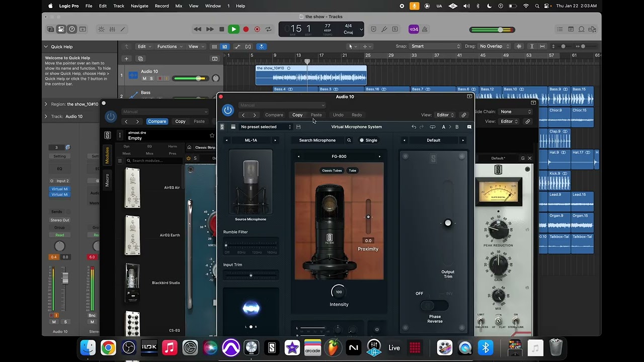Image resolution: width=644 pixels, height=362 pixels.
Task: Click Copy in the Audio 10 plugin window
Action: [x=297, y=115]
